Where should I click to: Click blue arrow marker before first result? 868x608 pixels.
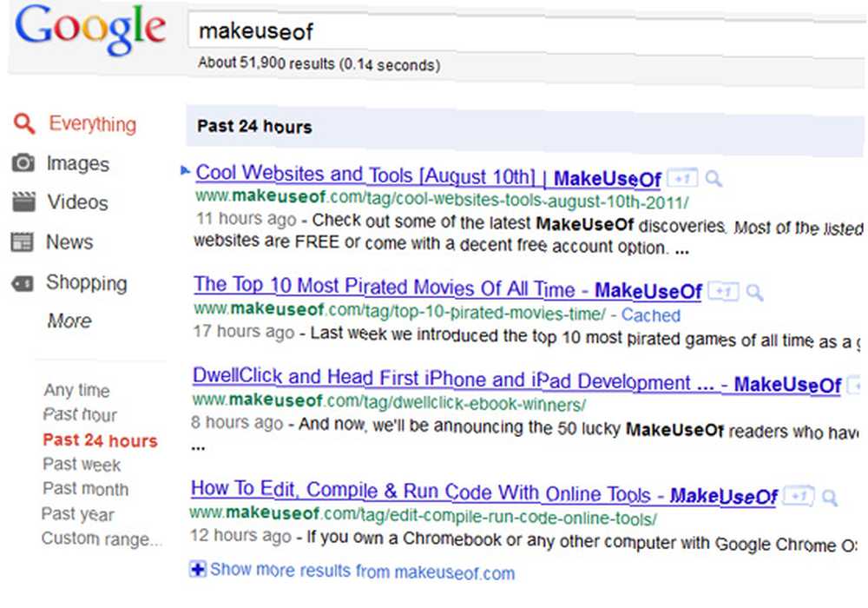click(x=186, y=170)
